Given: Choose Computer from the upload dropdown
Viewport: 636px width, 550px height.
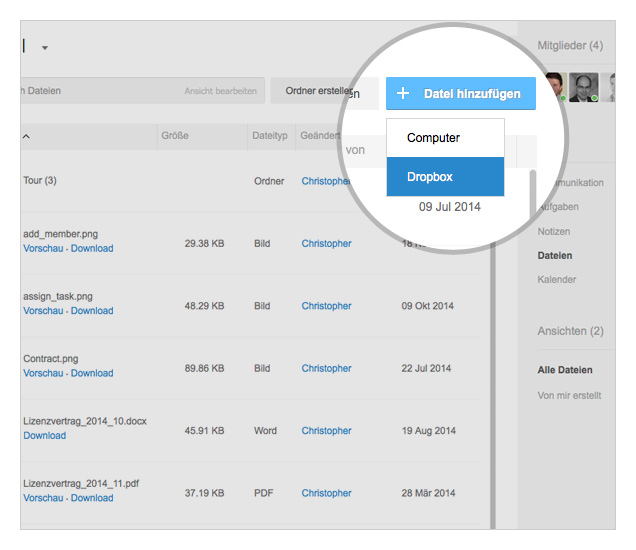Looking at the screenshot, I should (x=445, y=138).
